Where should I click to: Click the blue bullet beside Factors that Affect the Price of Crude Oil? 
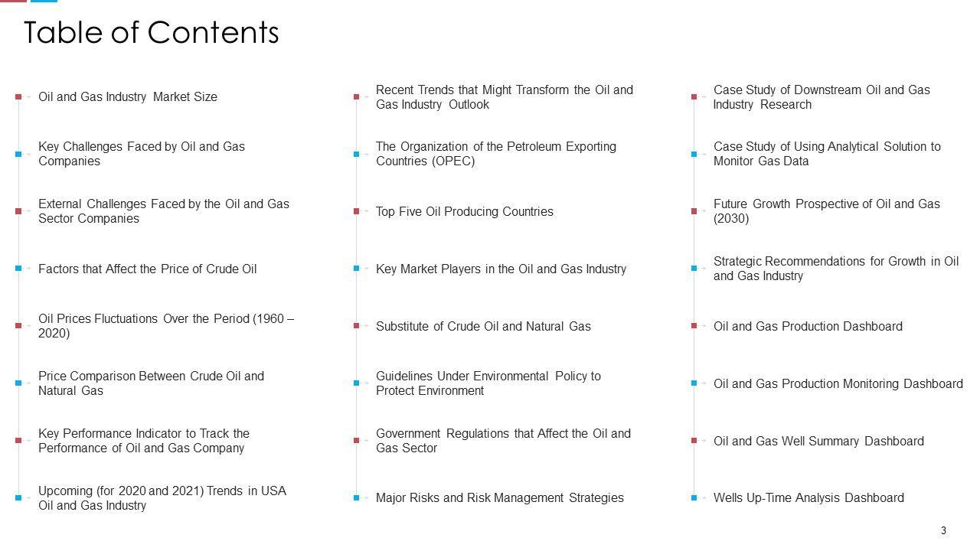[x=18, y=269]
